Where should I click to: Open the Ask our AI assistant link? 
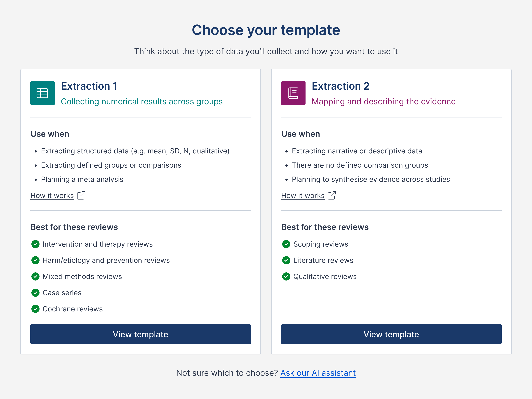click(x=318, y=373)
